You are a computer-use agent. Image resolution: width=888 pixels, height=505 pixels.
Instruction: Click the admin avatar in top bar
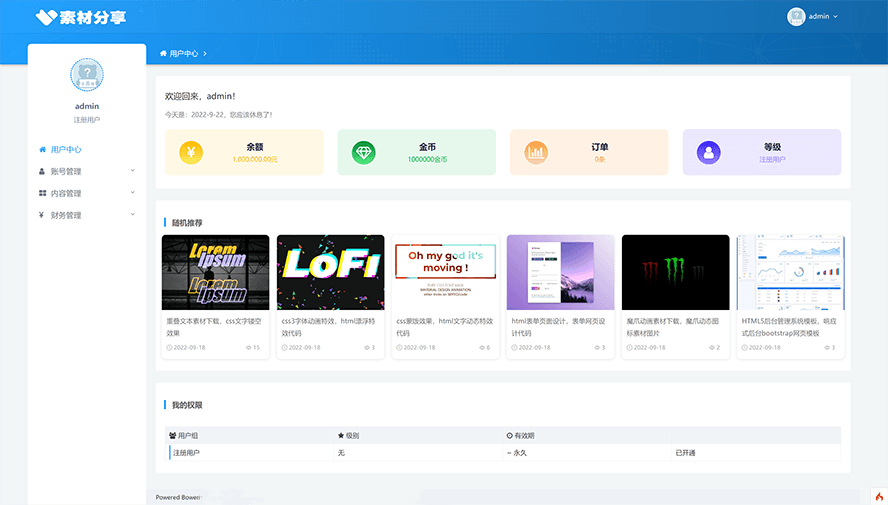796,17
